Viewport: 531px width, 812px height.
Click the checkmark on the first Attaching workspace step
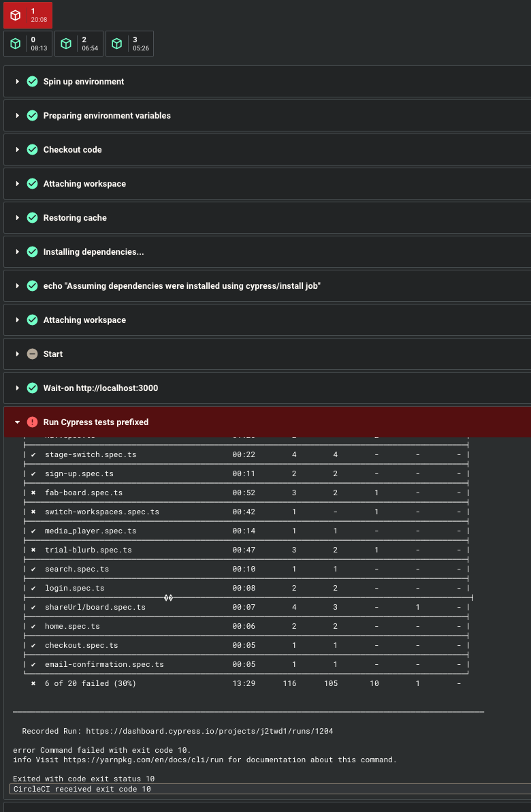point(32,183)
